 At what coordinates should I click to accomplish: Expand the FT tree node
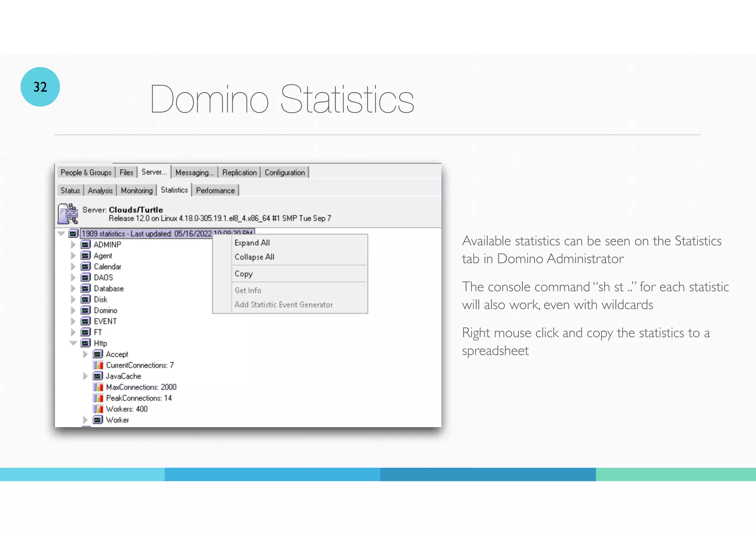point(73,332)
